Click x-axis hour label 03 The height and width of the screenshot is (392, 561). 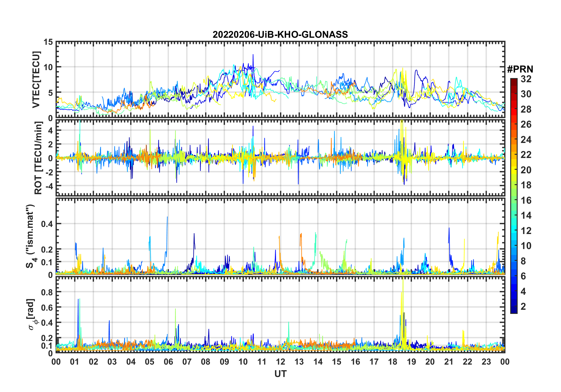pos(112,362)
